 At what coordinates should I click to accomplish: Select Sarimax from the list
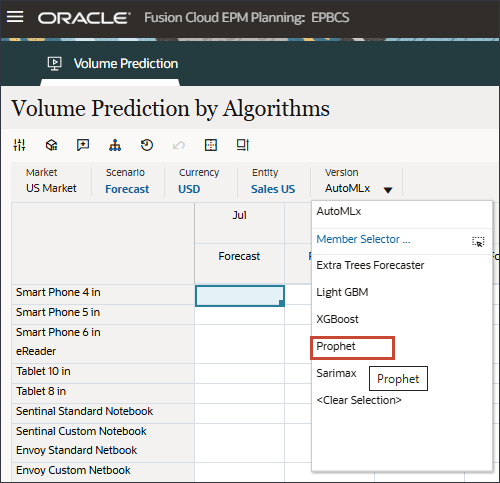click(x=336, y=373)
